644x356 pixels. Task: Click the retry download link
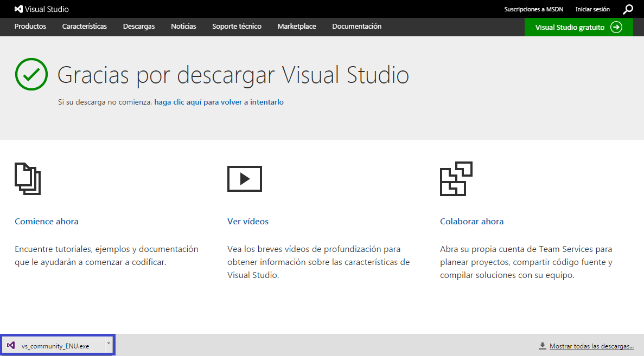click(x=219, y=102)
